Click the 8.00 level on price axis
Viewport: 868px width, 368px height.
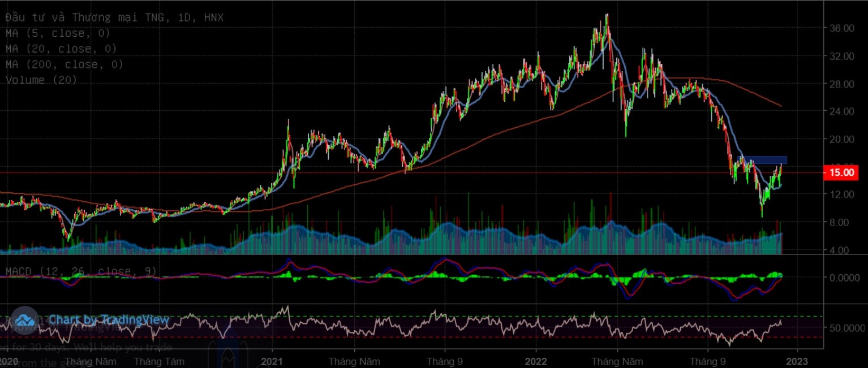coord(844,222)
